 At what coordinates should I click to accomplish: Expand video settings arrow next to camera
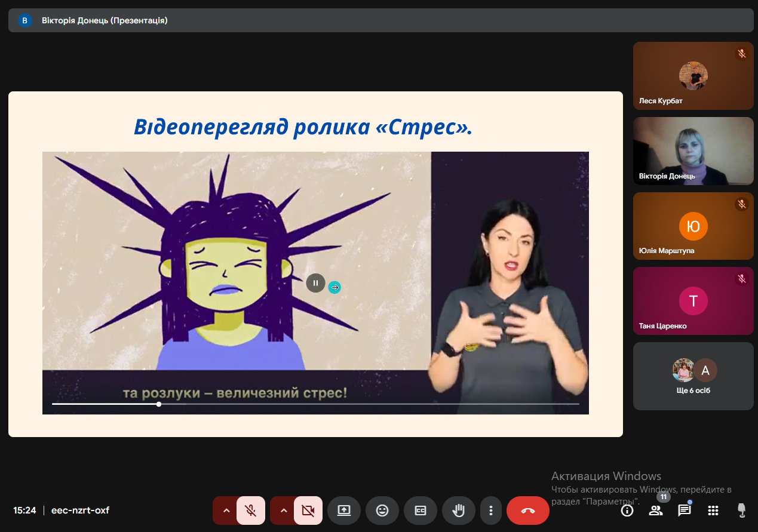pyautogui.click(x=283, y=511)
